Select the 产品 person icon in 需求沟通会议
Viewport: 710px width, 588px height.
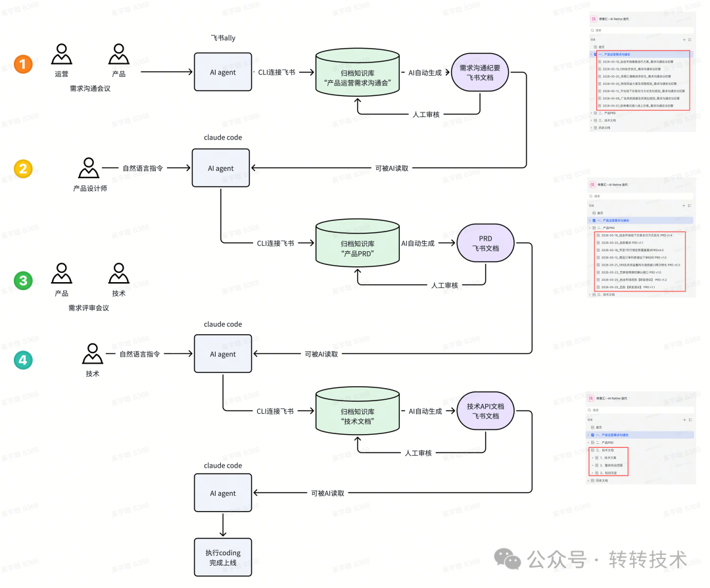118,55
